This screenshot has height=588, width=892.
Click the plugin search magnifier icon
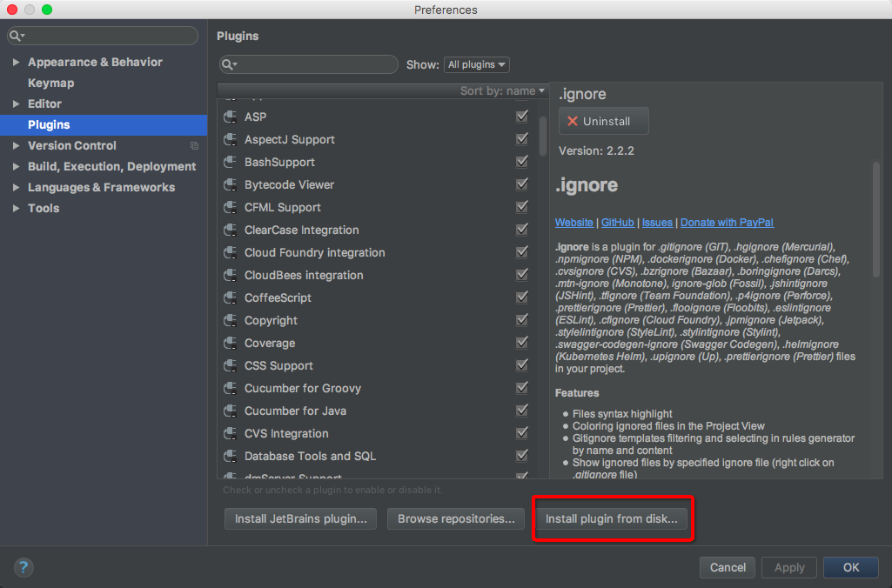click(229, 64)
